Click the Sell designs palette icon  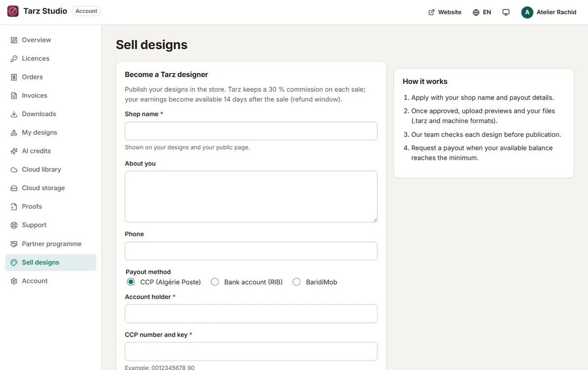[x=14, y=263]
